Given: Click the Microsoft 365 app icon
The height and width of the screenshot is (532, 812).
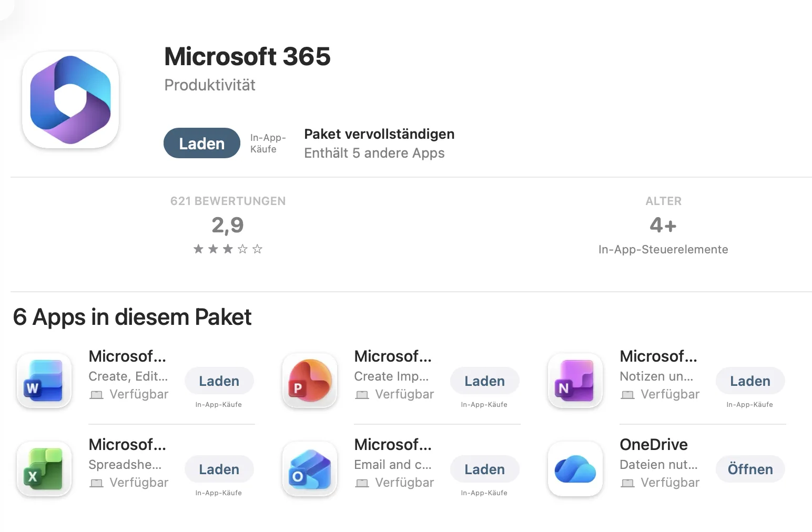Looking at the screenshot, I should click(70, 100).
